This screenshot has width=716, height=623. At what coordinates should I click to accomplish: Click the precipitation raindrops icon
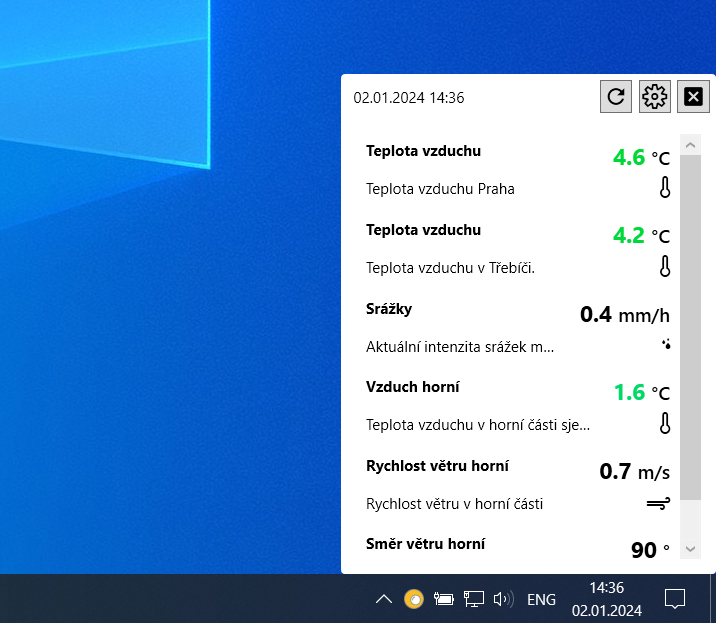click(x=665, y=345)
